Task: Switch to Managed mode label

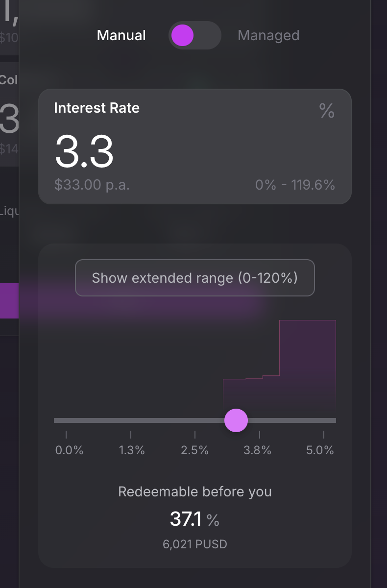Action: coord(268,36)
